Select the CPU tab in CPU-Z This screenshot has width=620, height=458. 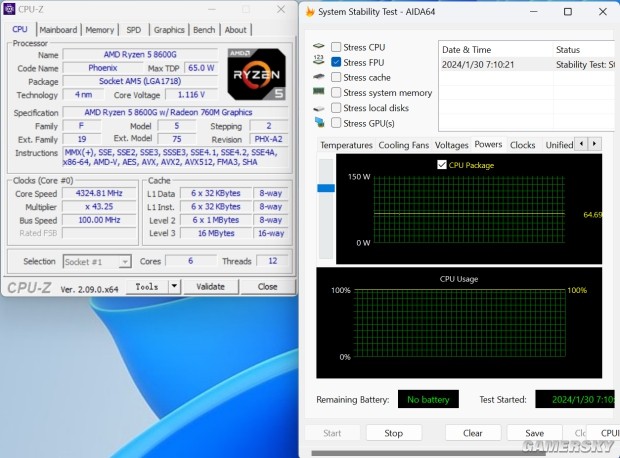pos(20,29)
